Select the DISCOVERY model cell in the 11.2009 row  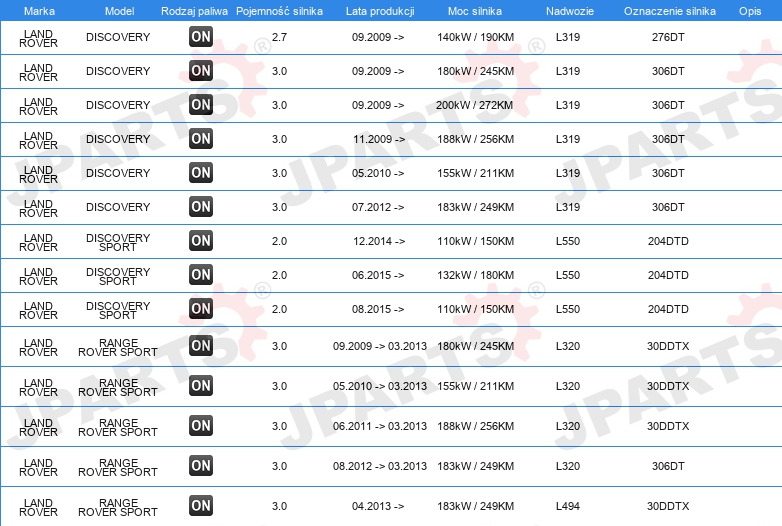pos(118,139)
